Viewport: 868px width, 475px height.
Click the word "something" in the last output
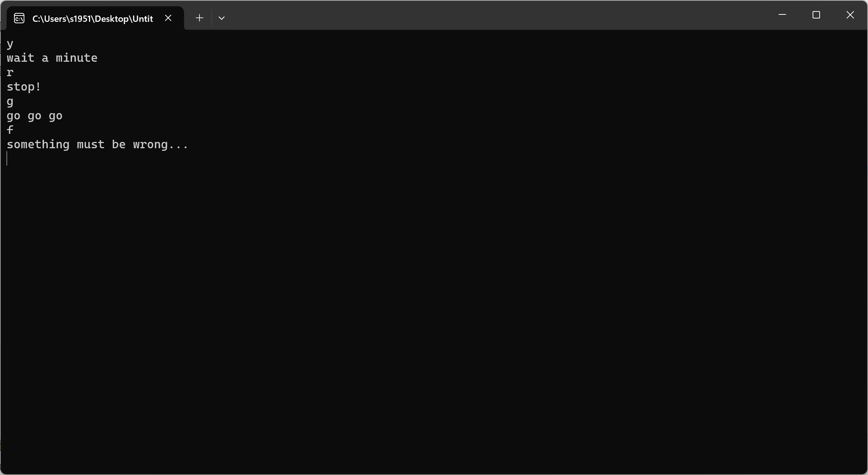pyautogui.click(x=38, y=145)
